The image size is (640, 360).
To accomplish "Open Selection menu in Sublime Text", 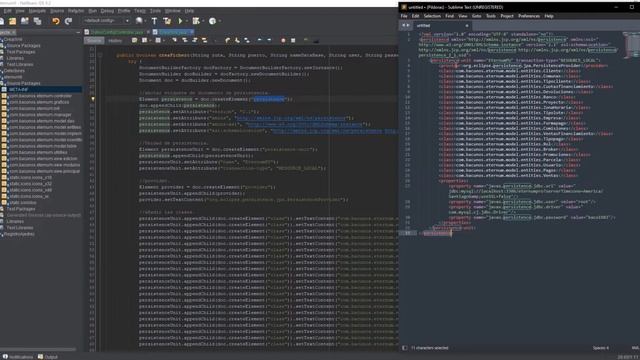I will tap(432, 16).
